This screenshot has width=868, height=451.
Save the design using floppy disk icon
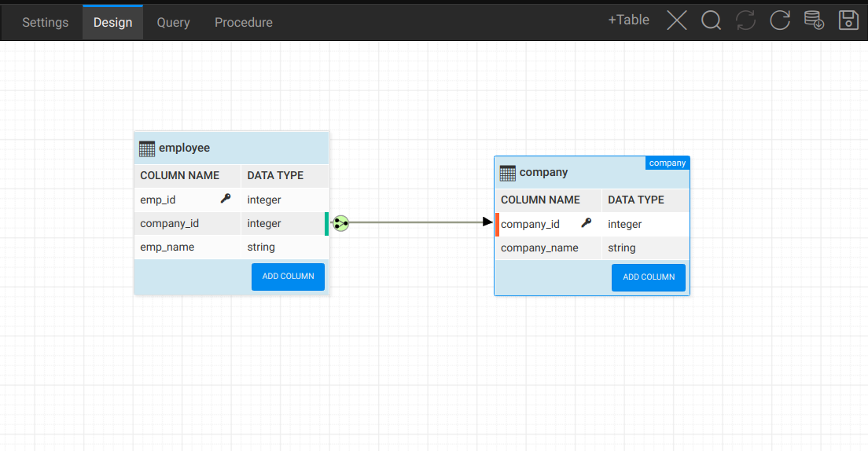848,20
